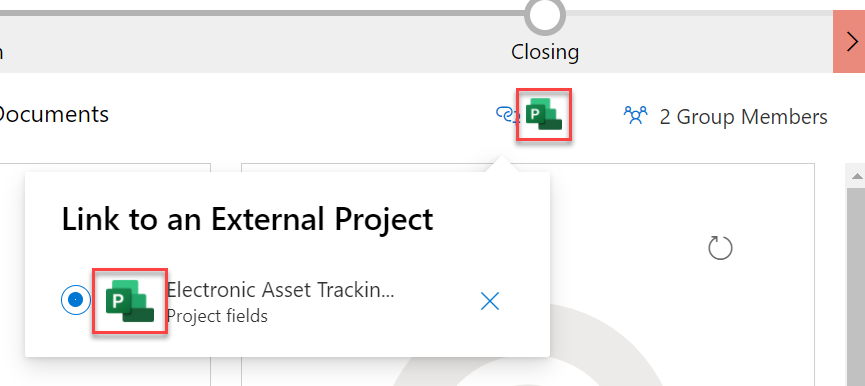Select the Closing stage label
Viewport: 865px width, 386px height.
tap(545, 52)
